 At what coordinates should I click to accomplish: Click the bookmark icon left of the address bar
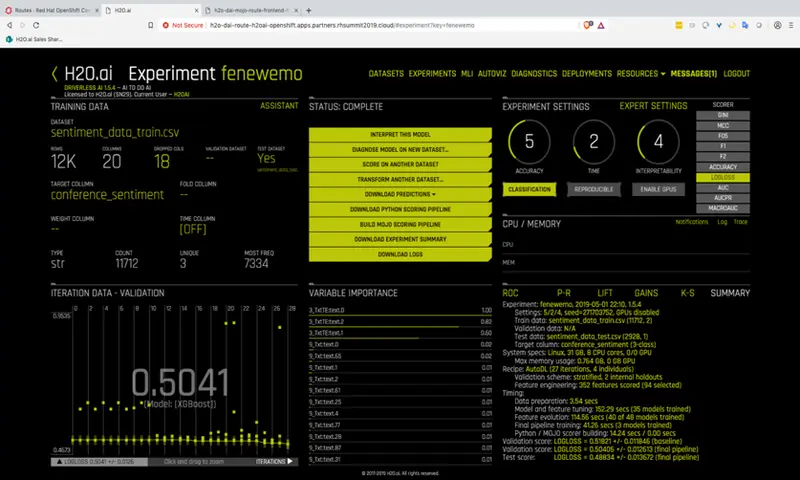(151, 25)
